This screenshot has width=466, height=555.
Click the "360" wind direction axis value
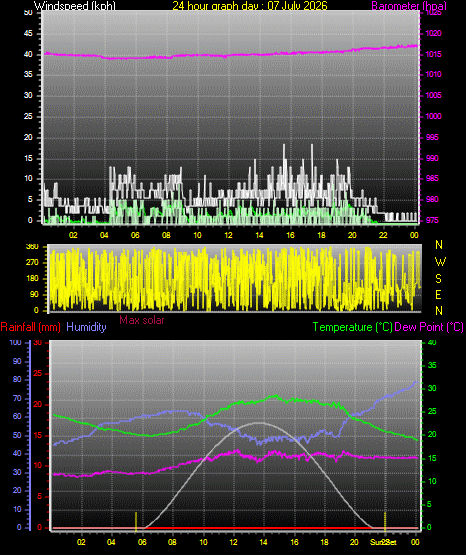point(33,247)
